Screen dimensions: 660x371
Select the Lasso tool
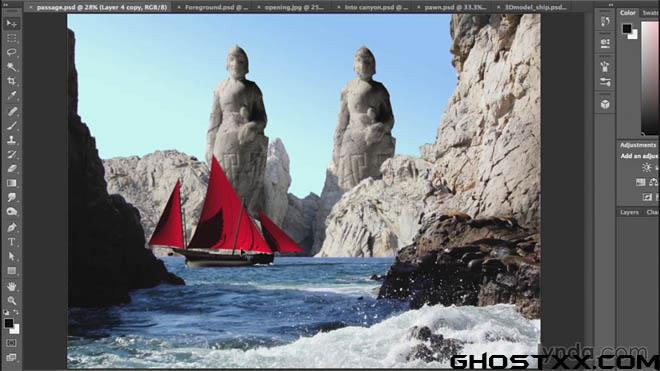[x=12, y=52]
